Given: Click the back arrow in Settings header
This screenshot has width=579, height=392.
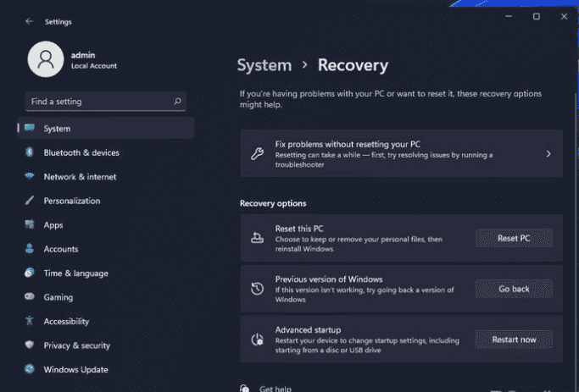Looking at the screenshot, I should click(x=30, y=21).
